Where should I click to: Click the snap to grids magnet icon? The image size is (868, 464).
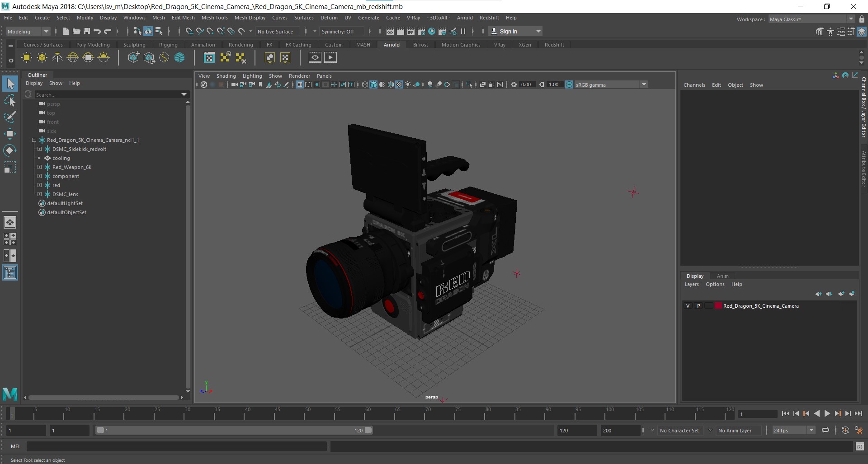[x=189, y=31]
